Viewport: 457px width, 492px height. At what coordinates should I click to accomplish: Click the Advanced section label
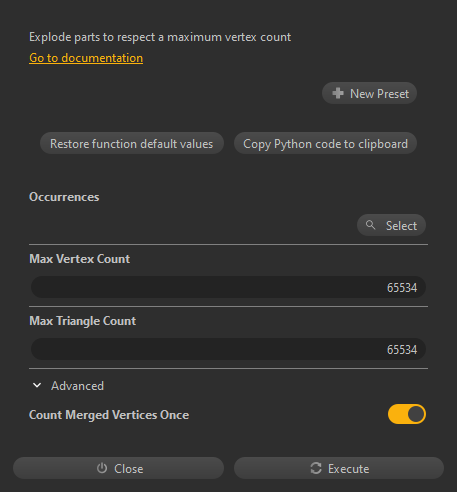click(77, 386)
